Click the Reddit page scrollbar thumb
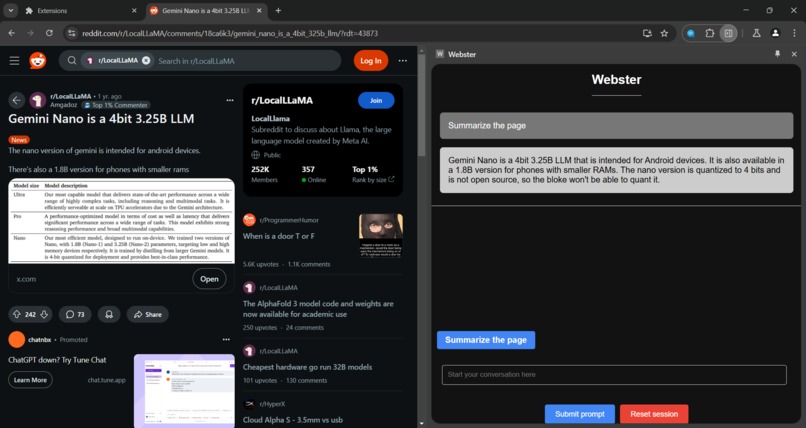 pos(422,105)
